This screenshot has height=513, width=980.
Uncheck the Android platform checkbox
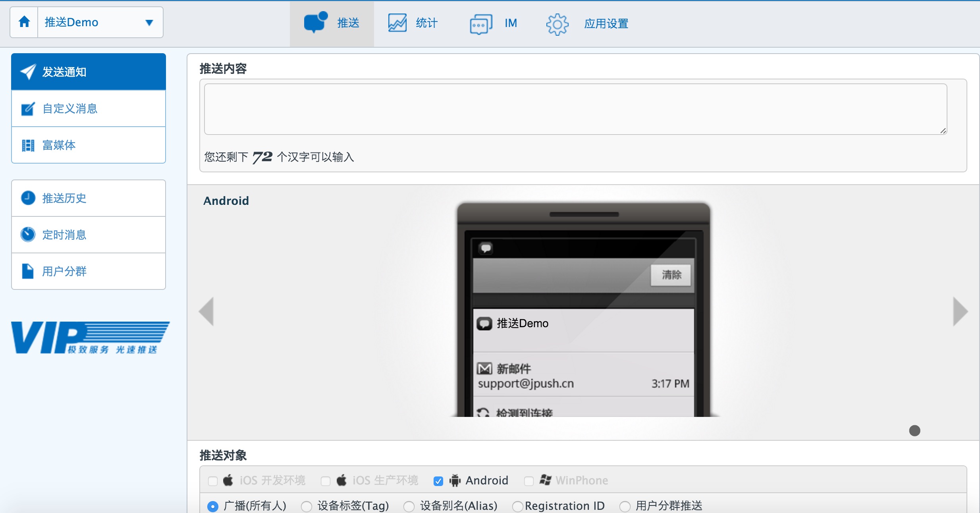(438, 481)
